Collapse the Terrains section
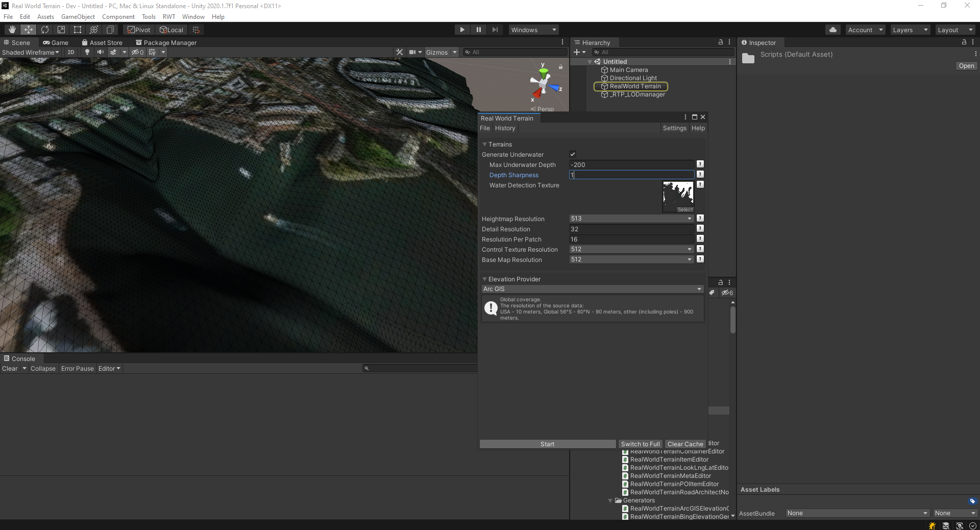The height and width of the screenshot is (530, 980). click(x=485, y=144)
